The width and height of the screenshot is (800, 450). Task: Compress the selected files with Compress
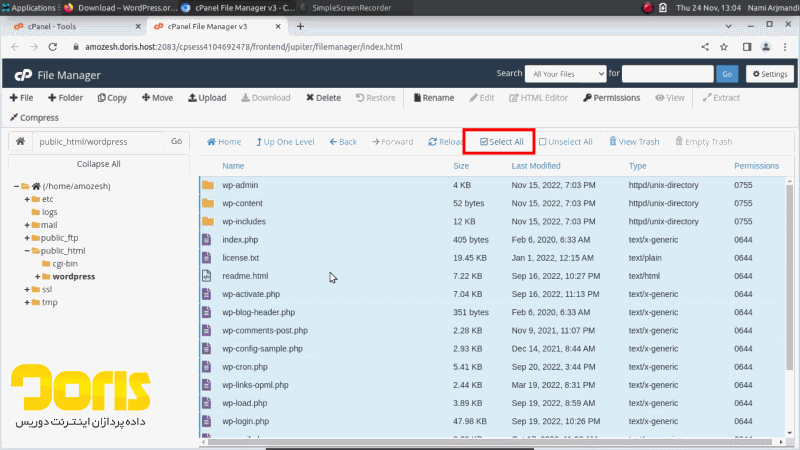[x=34, y=117]
